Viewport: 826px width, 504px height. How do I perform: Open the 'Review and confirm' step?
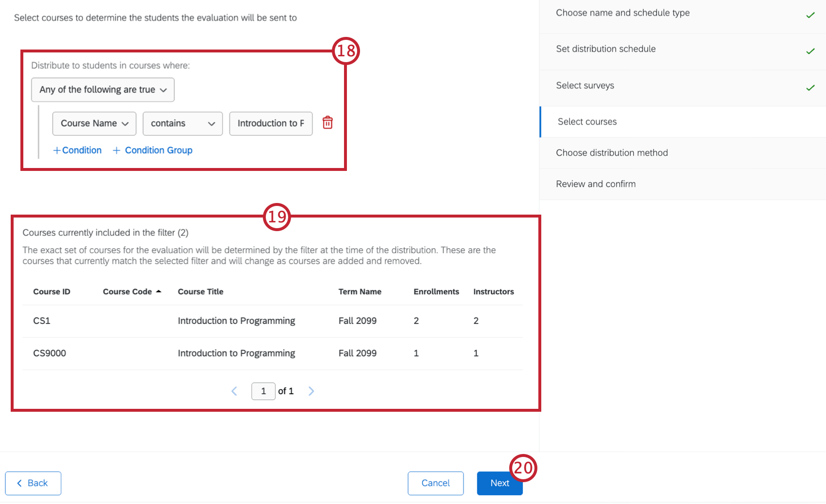(x=596, y=184)
